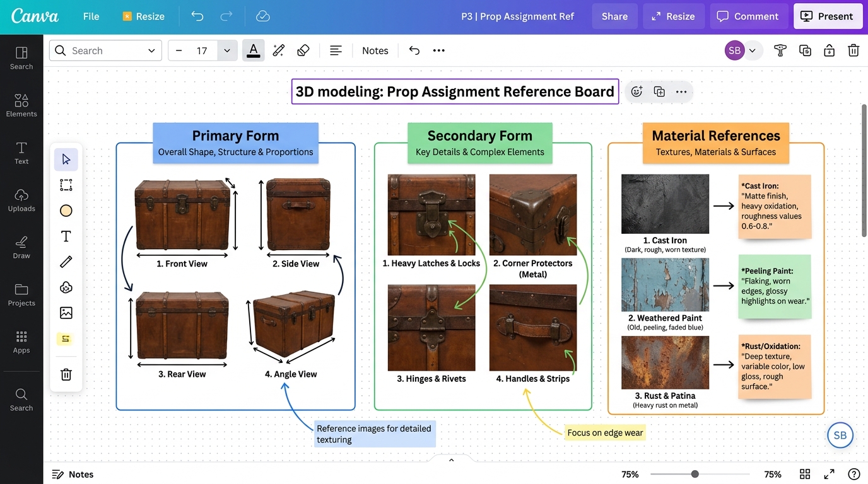Decrease the font size with the minus

point(179,50)
